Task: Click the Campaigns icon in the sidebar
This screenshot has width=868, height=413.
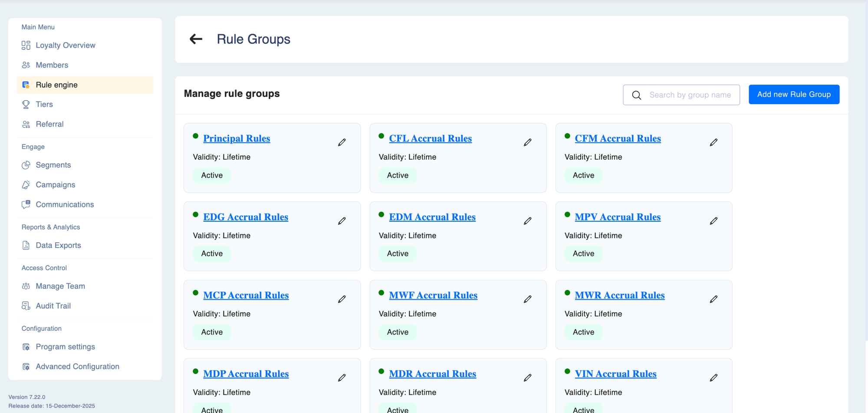Action: (26, 185)
